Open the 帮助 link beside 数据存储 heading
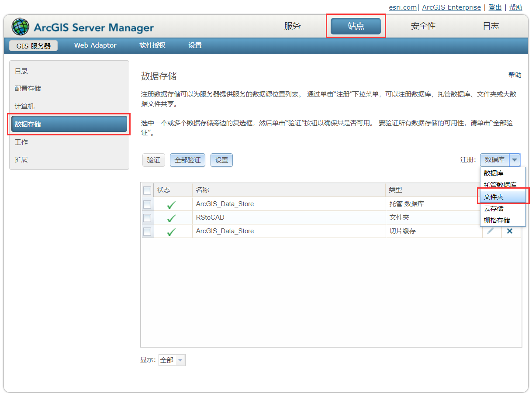The image size is (532, 393). click(515, 75)
